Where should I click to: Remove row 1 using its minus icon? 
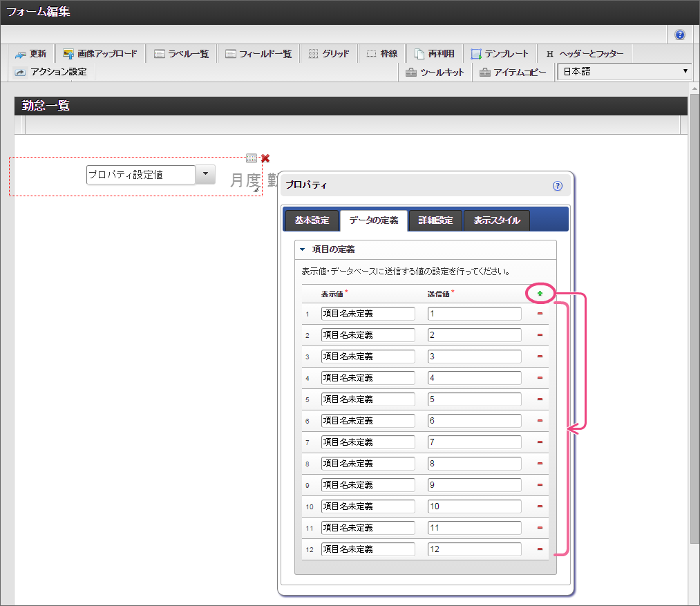click(x=540, y=314)
